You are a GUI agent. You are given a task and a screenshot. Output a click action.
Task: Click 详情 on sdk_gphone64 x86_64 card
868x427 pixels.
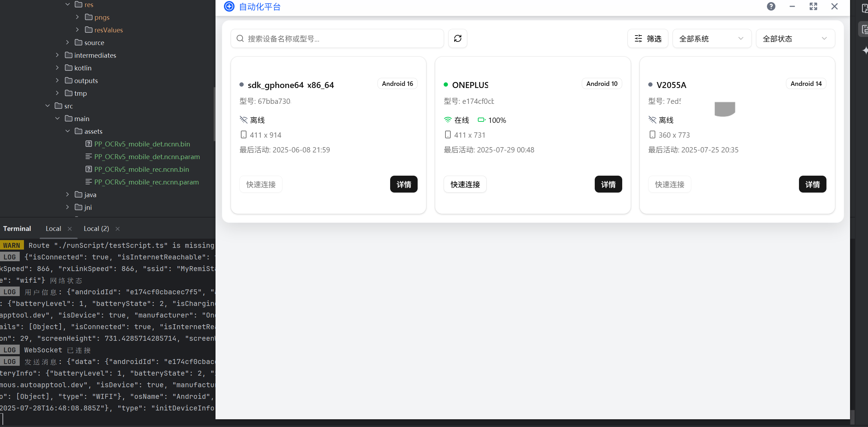click(x=404, y=184)
